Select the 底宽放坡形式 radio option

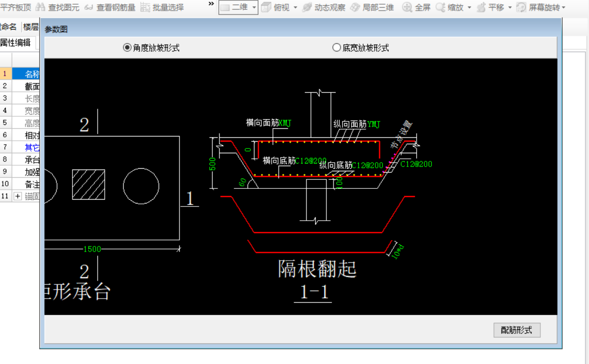coord(361,48)
